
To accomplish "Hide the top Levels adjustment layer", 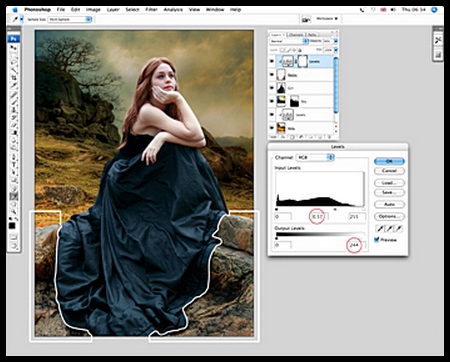I will [271, 61].
